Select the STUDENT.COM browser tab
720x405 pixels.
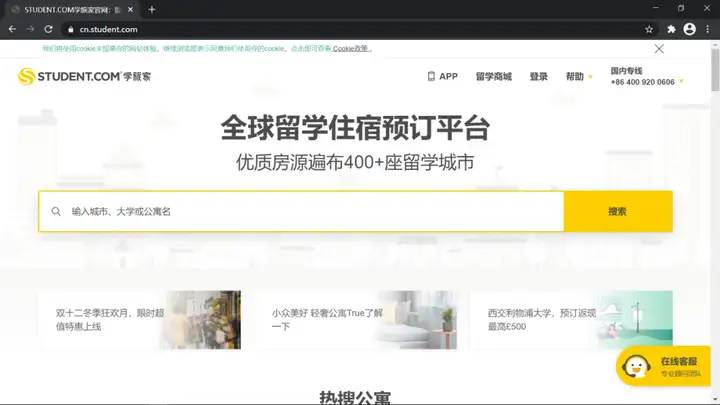[x=71, y=9]
